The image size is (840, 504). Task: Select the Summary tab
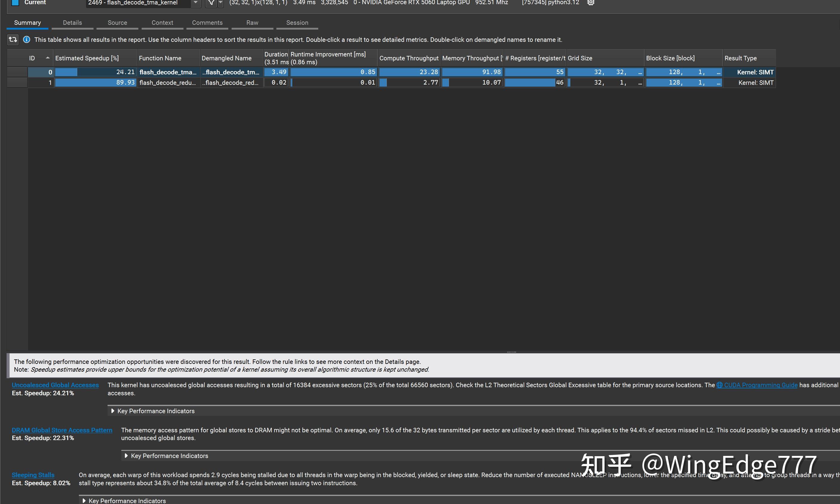click(x=27, y=23)
